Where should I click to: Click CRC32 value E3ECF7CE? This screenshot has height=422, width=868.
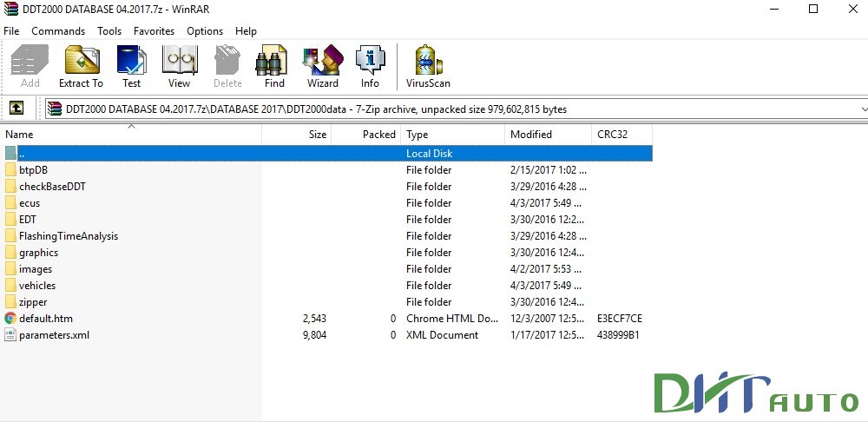pos(620,319)
